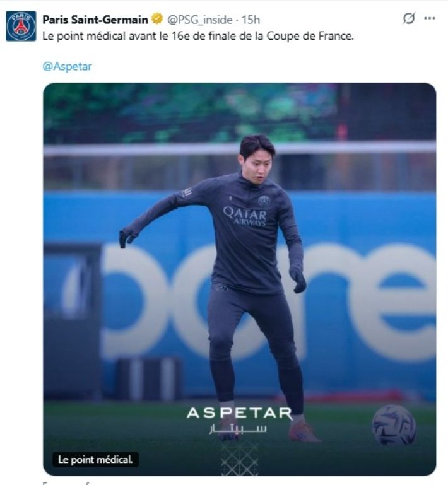Click the lattice pattern at photo bottom
The image size is (448, 485).
pos(239,457)
